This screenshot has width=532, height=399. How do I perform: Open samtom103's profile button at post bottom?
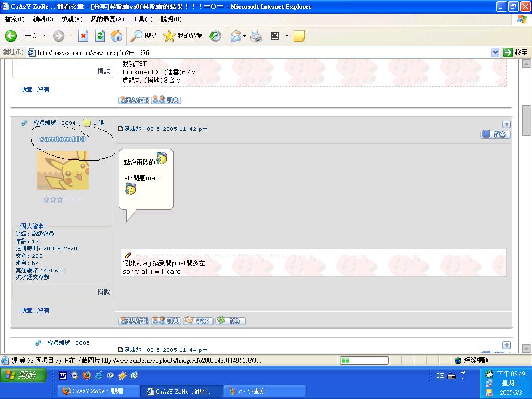click(134, 321)
